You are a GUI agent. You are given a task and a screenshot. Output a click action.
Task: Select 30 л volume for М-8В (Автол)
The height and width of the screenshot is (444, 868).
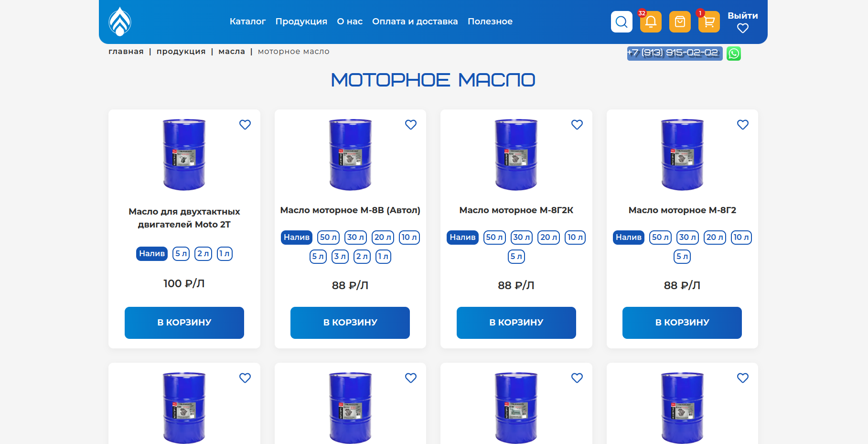(x=356, y=238)
